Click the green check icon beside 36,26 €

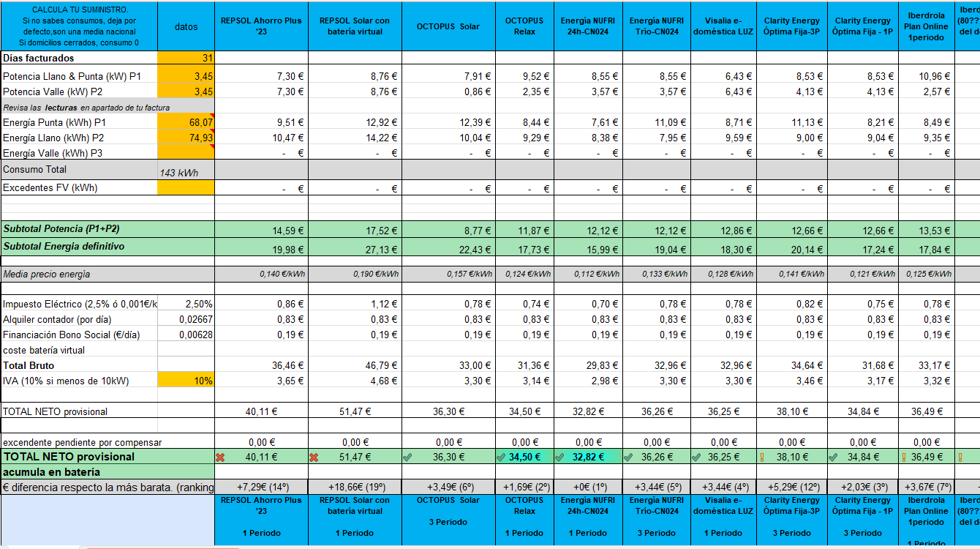[629, 457]
